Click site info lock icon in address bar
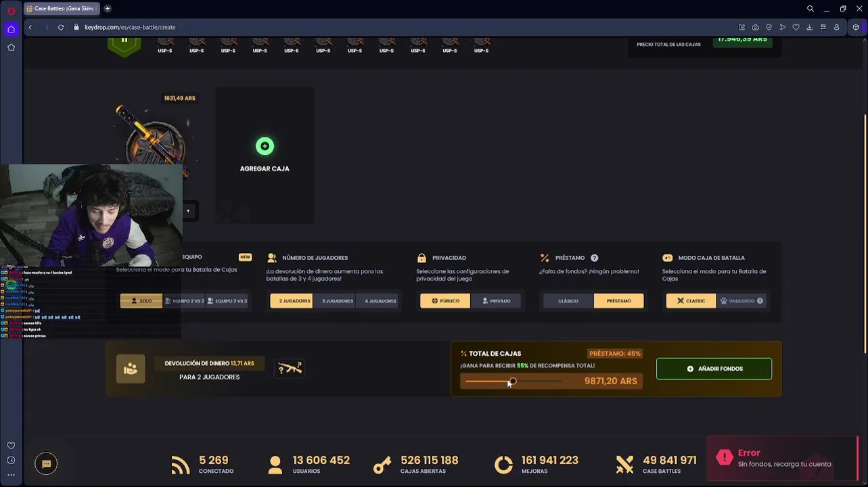Viewport: 868px width, 487px height. click(76, 27)
